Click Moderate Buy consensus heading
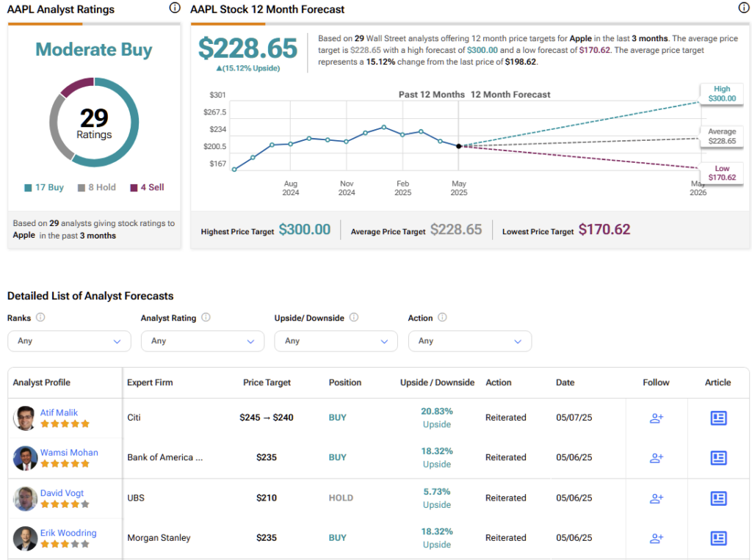This screenshot has width=752, height=560. pyautogui.click(x=94, y=49)
